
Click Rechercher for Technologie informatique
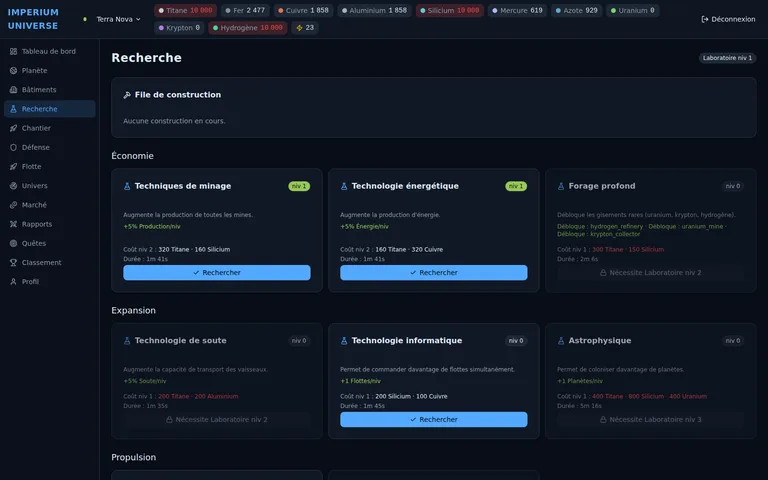click(433, 420)
